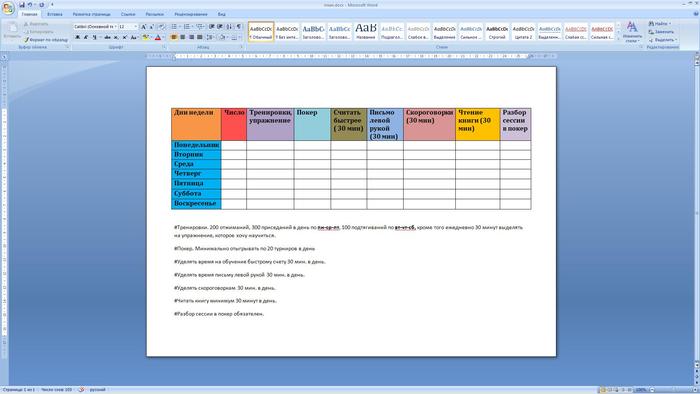Change text case with Aa button
The width and height of the screenshot is (700, 394).
(134, 37)
